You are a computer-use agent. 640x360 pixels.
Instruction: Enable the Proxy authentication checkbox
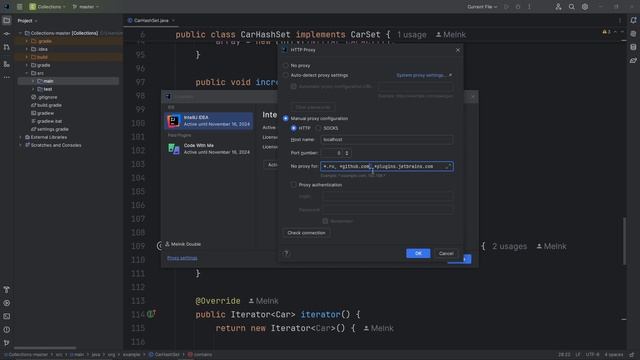293,185
